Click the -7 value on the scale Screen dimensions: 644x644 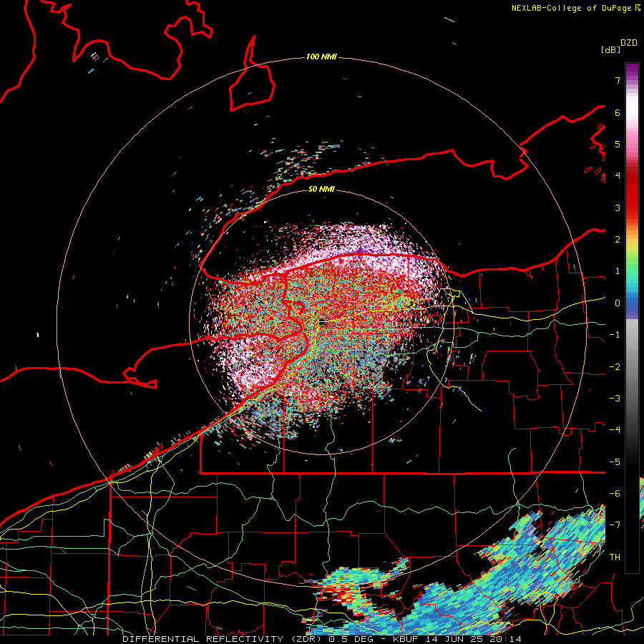[x=615, y=525]
